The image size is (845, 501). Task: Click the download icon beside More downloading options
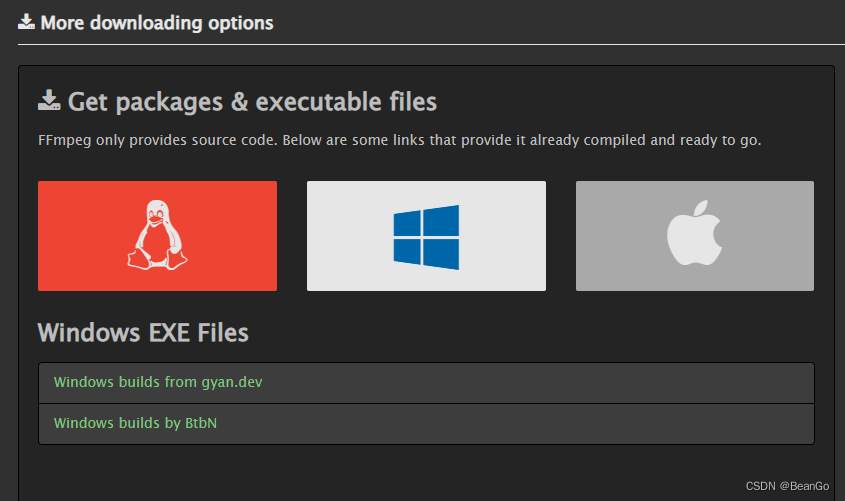click(26, 22)
